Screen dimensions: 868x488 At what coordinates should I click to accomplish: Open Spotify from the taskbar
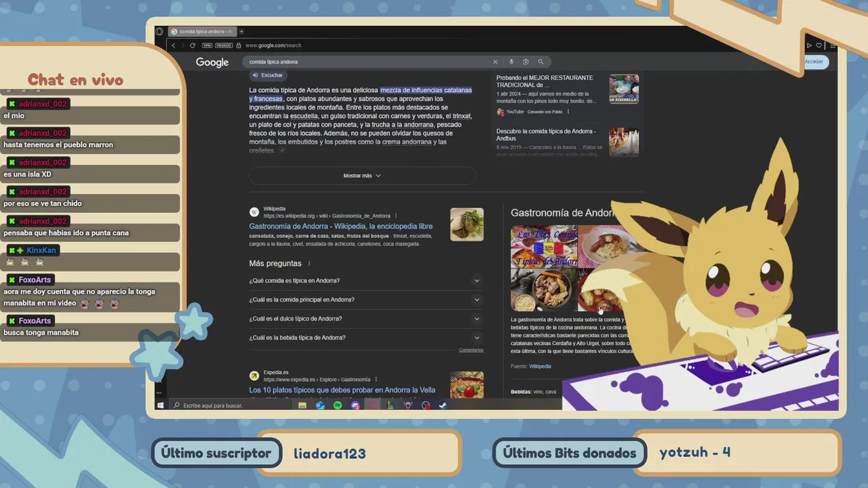(338, 405)
